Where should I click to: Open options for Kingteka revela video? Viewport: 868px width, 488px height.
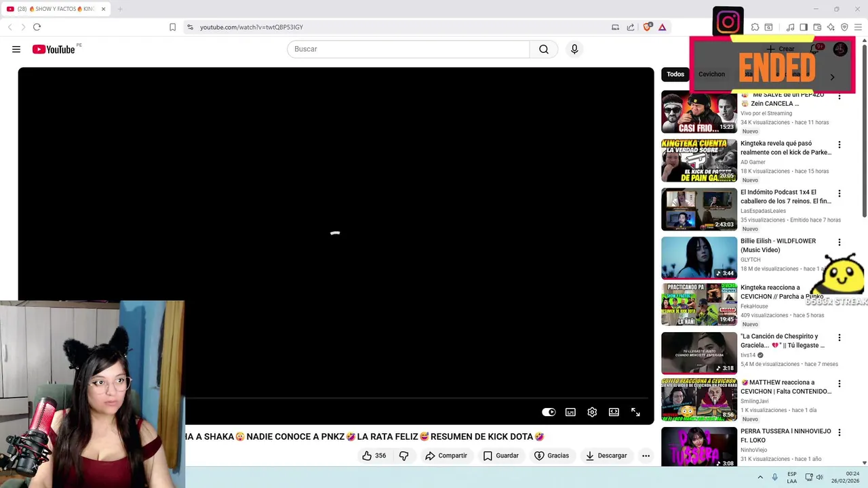pos(839,144)
